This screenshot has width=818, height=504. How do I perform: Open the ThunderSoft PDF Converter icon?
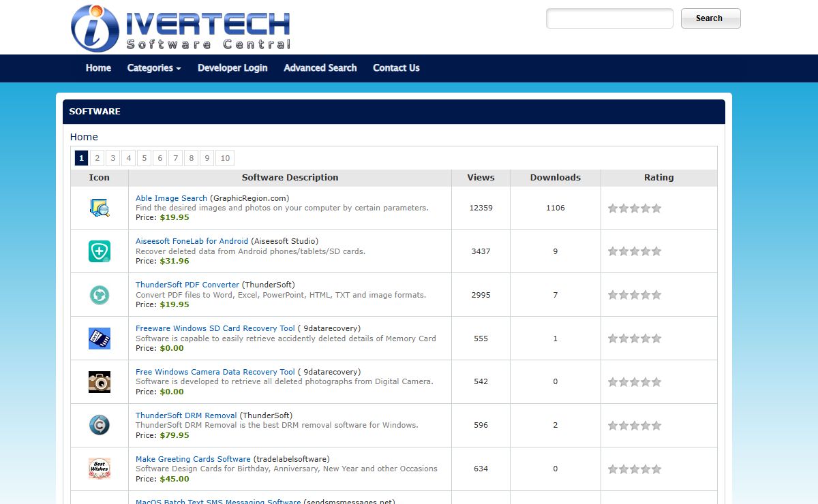(x=100, y=295)
